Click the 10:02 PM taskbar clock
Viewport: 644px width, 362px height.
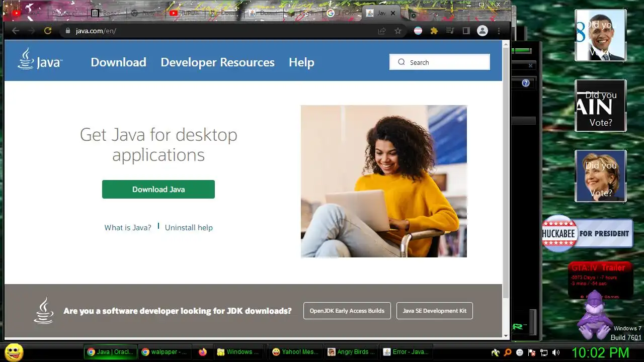pos(600,352)
